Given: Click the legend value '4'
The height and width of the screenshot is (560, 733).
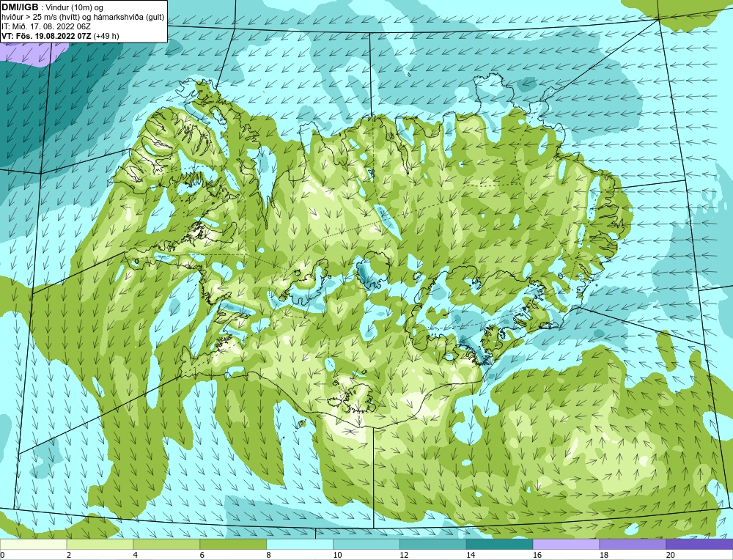Looking at the screenshot, I should point(135,555).
